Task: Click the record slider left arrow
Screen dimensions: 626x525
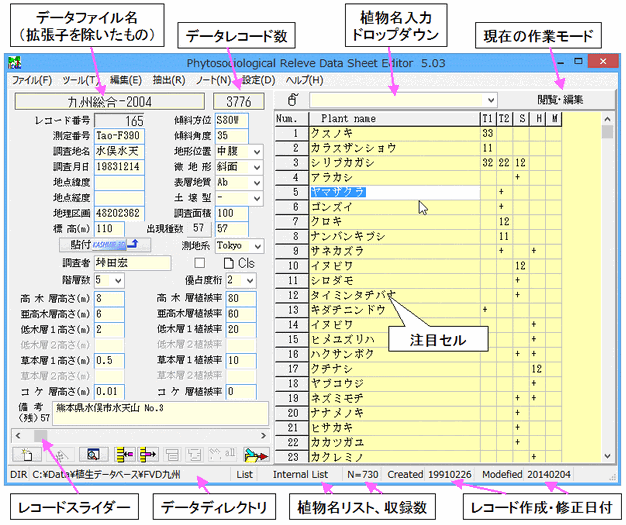Action: (18, 436)
